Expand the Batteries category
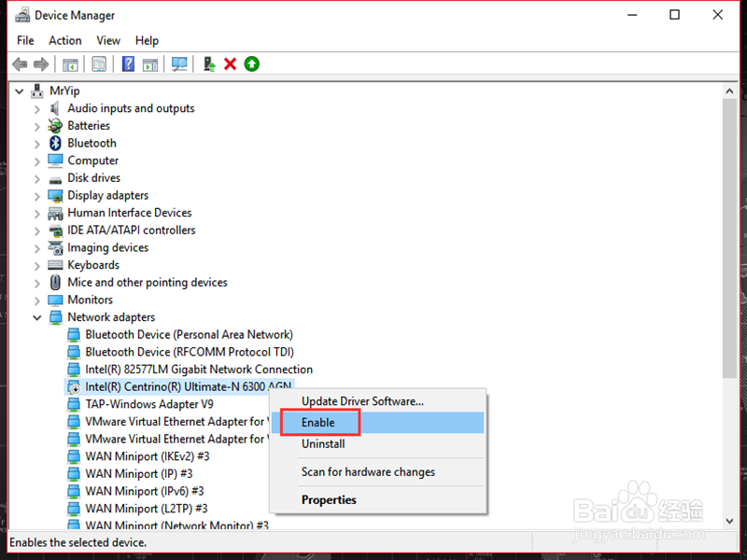The image size is (747, 560). [x=37, y=126]
